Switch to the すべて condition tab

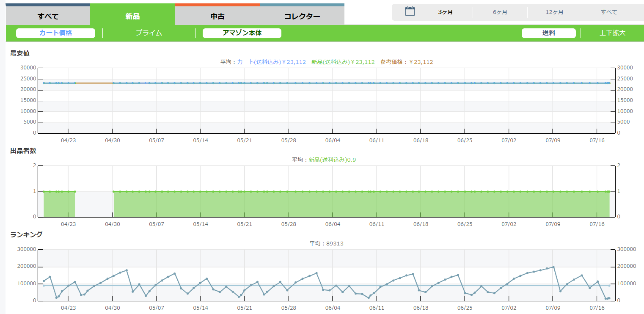tap(48, 17)
